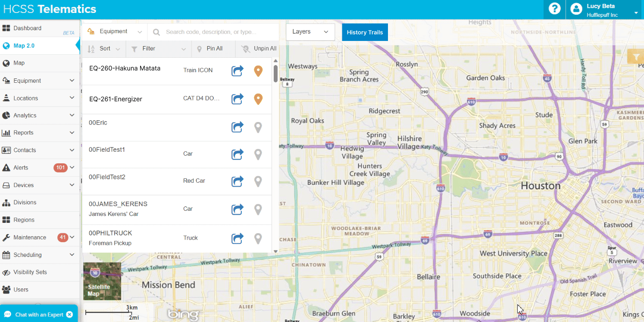The height and width of the screenshot is (322, 644).
Task: Open the Sort dropdown
Action: (x=104, y=49)
